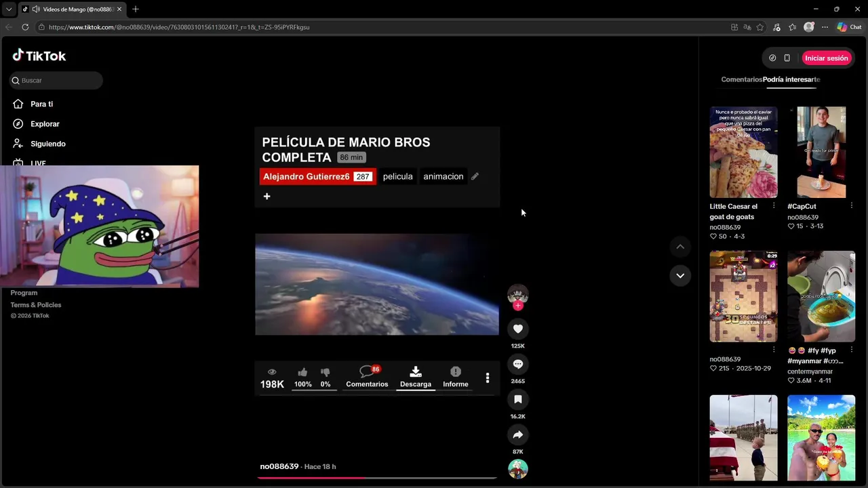Click the Iniciar sesión button
The height and width of the screenshot is (488, 868).
[x=827, y=58]
